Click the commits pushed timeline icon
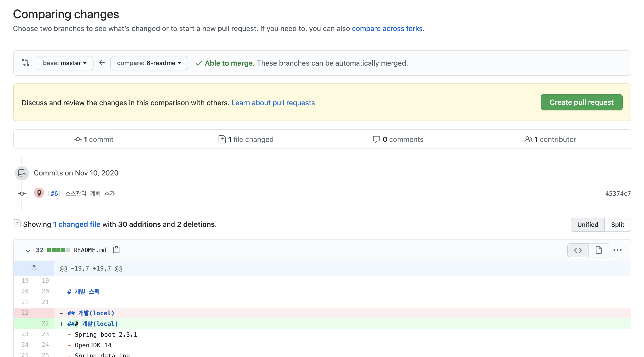 tap(22, 173)
